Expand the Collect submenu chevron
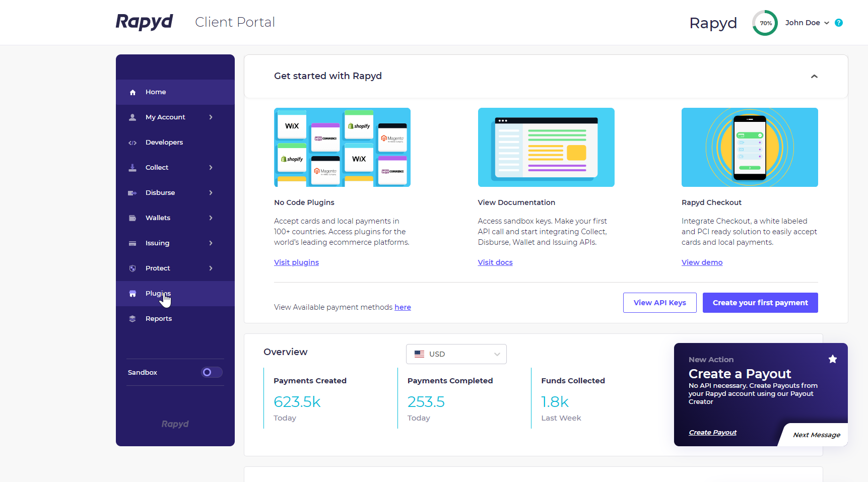This screenshot has height=482, width=868. [x=211, y=168]
